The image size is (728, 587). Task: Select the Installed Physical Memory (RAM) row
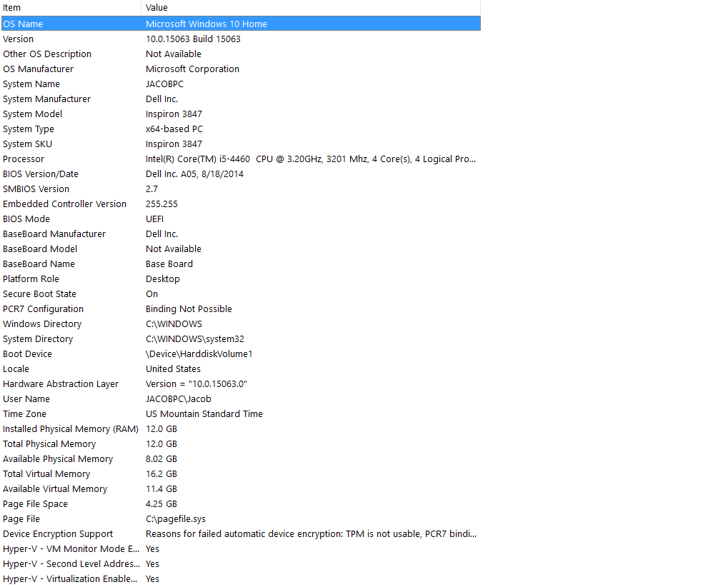(x=241, y=428)
